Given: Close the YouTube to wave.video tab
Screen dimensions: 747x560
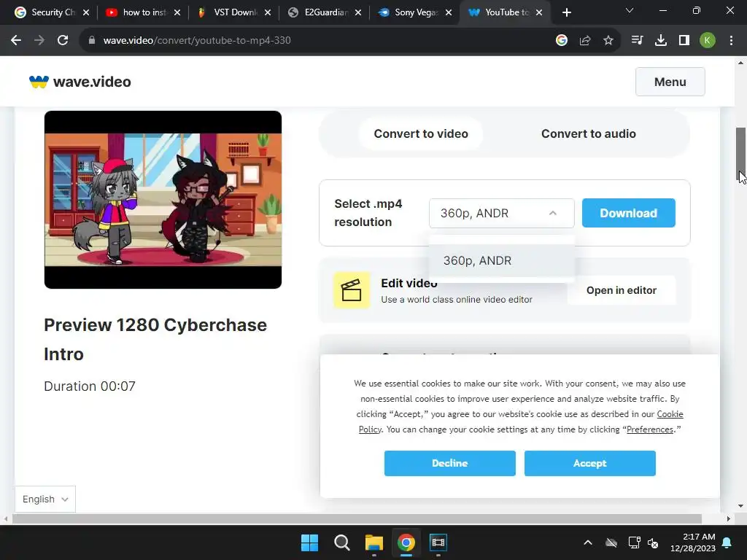Looking at the screenshot, I should coord(539,12).
